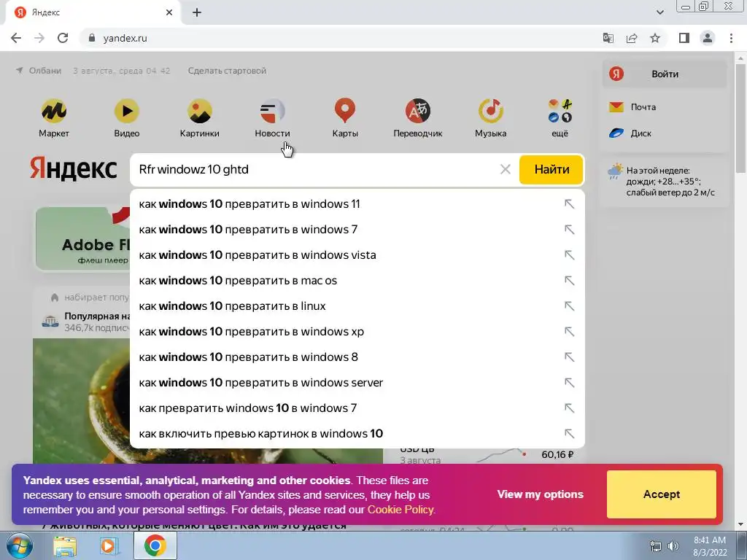Bookmark this page with star icon
This screenshot has height=560, width=747.
coord(655,38)
